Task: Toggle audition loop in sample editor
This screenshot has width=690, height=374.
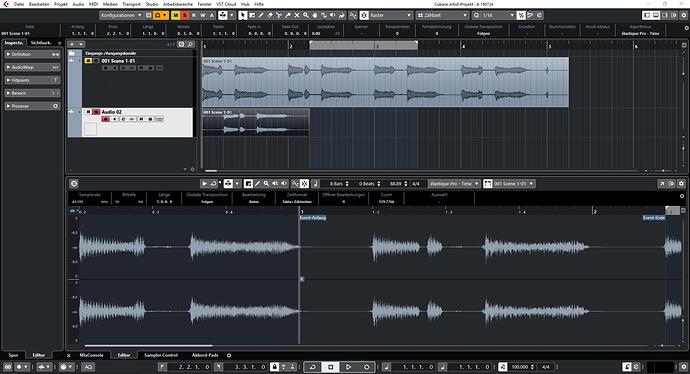Action: [213, 183]
